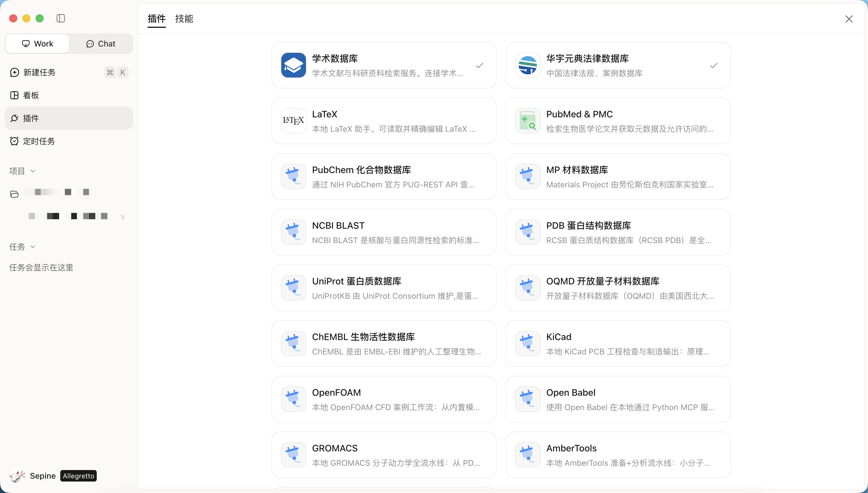Open the PubMed & PMC plugin title
The height and width of the screenshot is (493, 868).
coord(580,114)
